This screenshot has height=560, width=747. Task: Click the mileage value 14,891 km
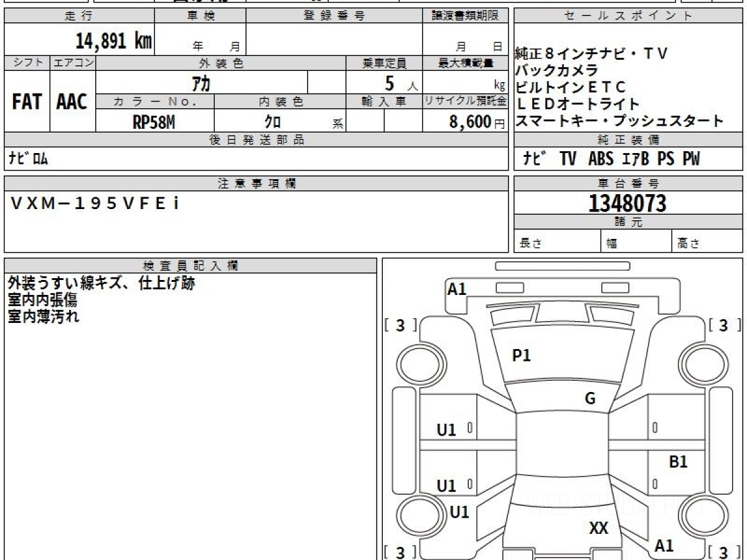click(x=114, y=40)
